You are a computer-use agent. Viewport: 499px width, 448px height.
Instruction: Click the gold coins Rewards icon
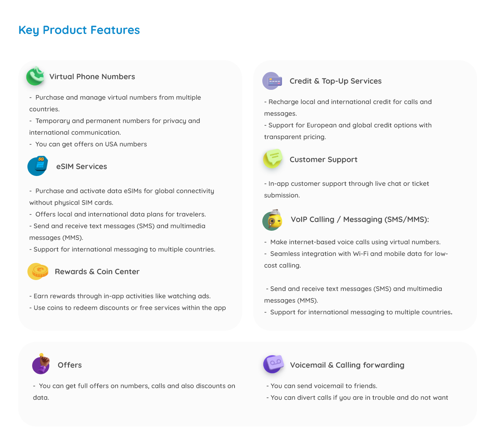click(x=38, y=271)
